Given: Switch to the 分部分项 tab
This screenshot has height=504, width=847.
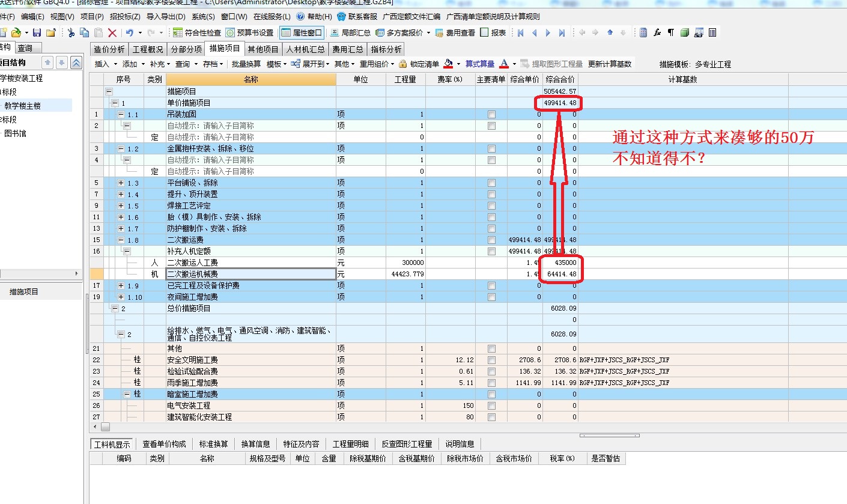Looking at the screenshot, I should click(x=186, y=49).
